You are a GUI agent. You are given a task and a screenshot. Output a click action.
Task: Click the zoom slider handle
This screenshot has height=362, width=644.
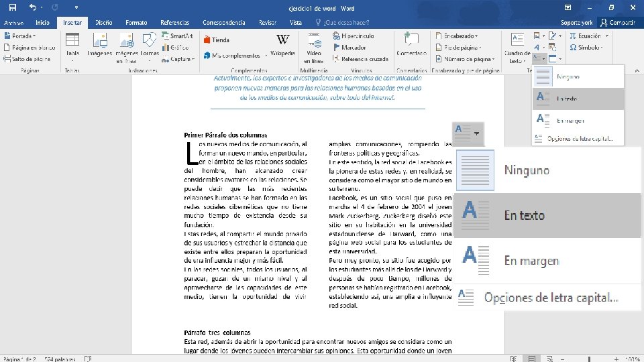[590, 359]
